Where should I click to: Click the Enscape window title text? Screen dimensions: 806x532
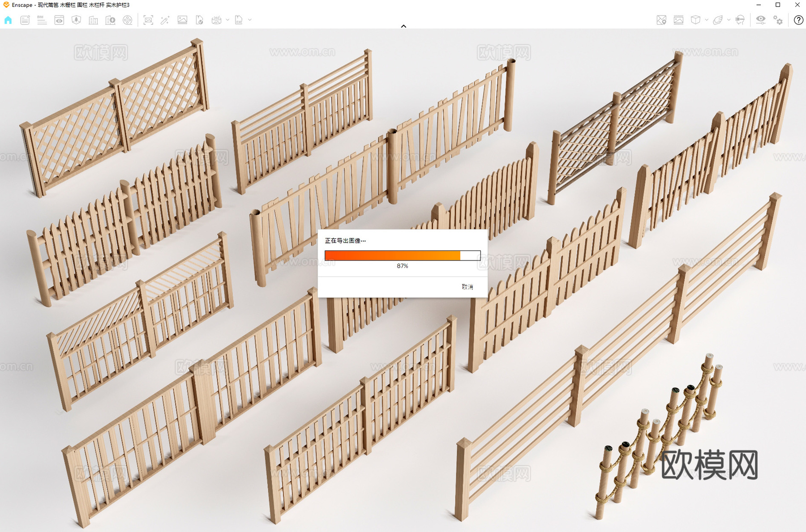click(x=71, y=5)
